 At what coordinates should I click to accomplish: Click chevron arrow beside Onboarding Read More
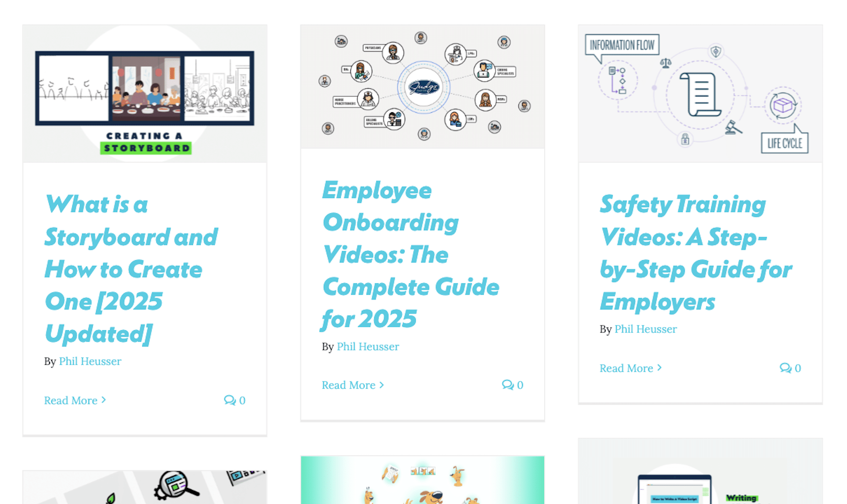pos(382,385)
